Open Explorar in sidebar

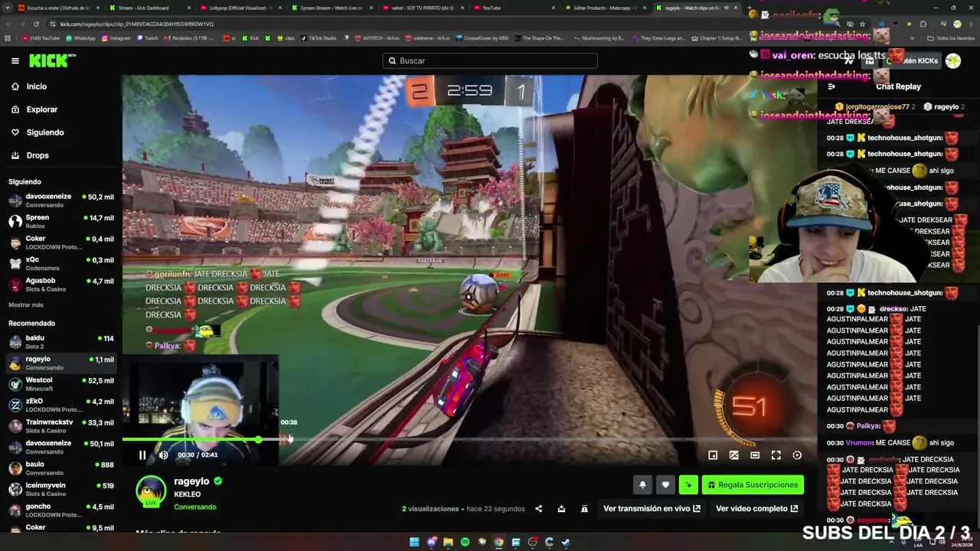[x=42, y=109]
